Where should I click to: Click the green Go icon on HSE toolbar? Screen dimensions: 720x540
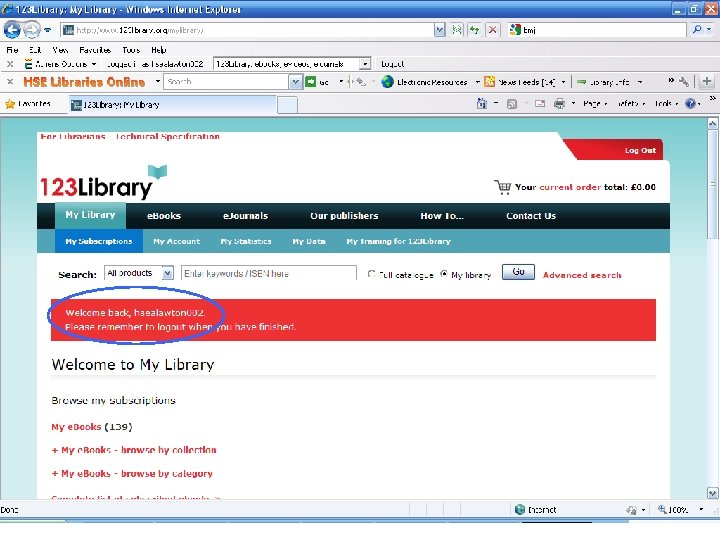click(x=311, y=82)
